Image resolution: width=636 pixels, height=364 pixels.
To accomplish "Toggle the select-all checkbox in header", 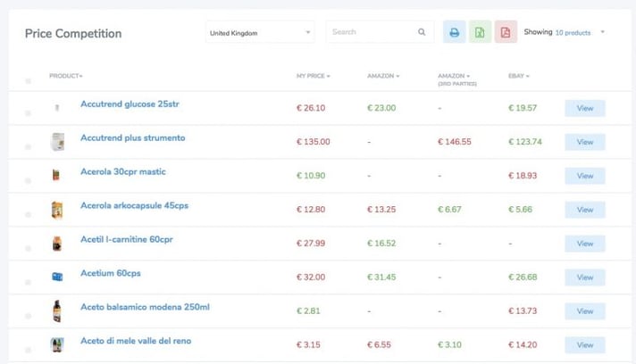I will point(28,81).
